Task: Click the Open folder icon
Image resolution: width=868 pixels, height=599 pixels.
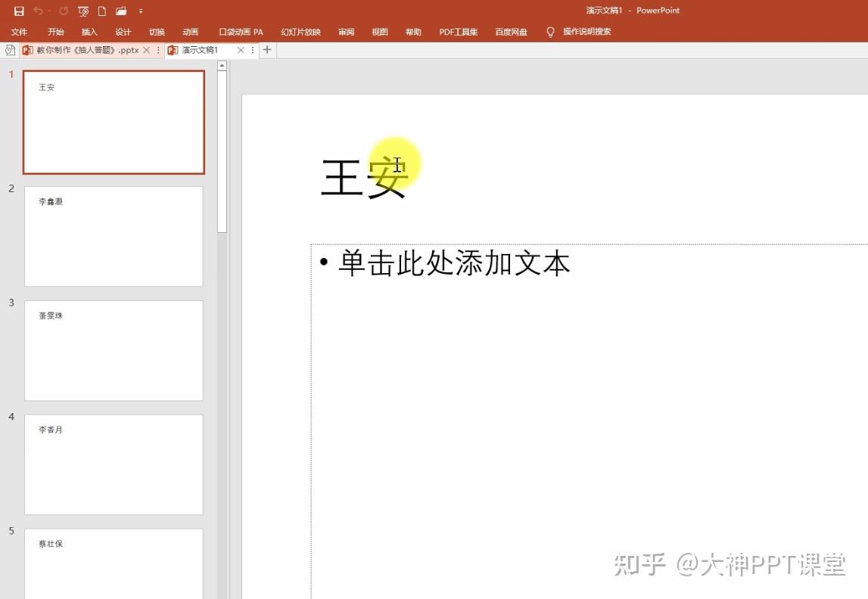Action: [x=121, y=11]
